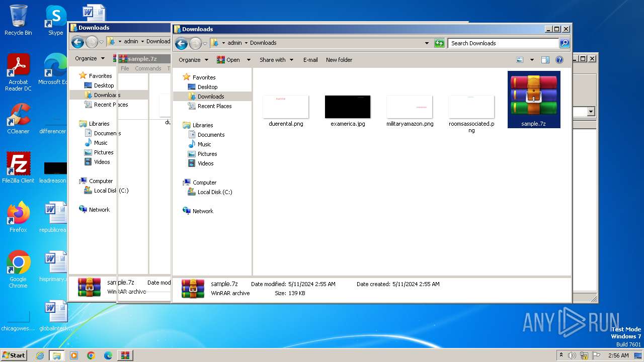Viewport: 644px width, 362px height.
Task: Open the Start menu
Action: coord(14,355)
